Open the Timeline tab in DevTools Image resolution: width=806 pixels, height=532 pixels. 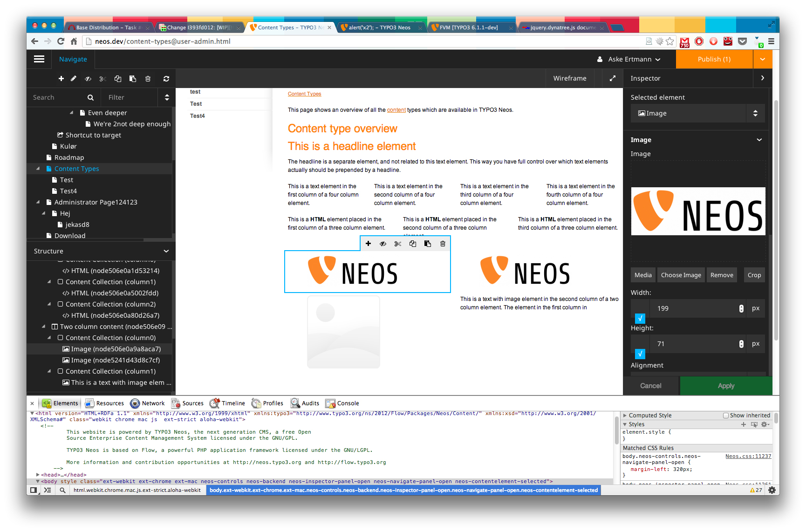227,403
